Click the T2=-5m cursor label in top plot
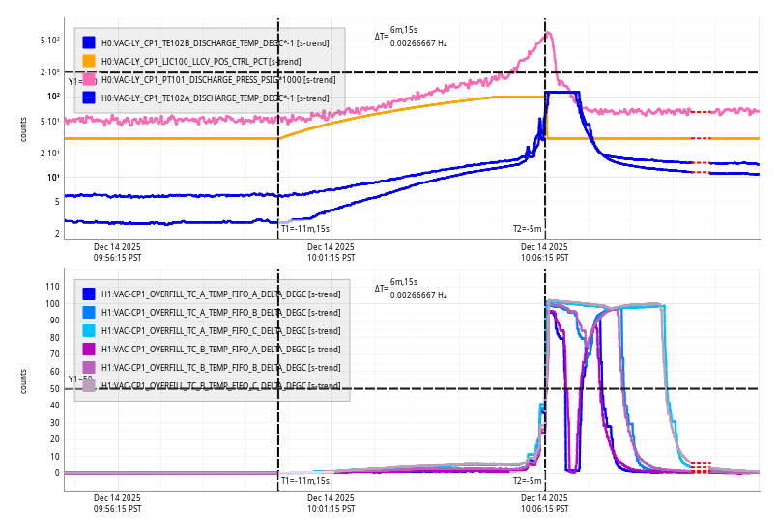The width and height of the screenshot is (777, 532). pyautogui.click(x=528, y=229)
